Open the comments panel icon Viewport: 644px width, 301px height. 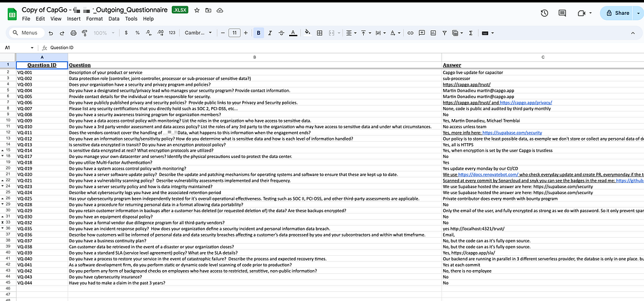point(562,13)
